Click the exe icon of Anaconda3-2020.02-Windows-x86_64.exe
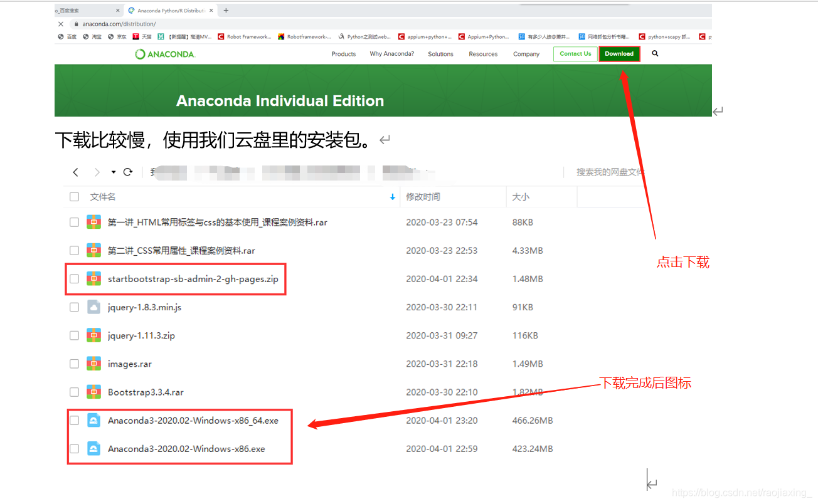The width and height of the screenshot is (818, 504). pyautogui.click(x=94, y=421)
